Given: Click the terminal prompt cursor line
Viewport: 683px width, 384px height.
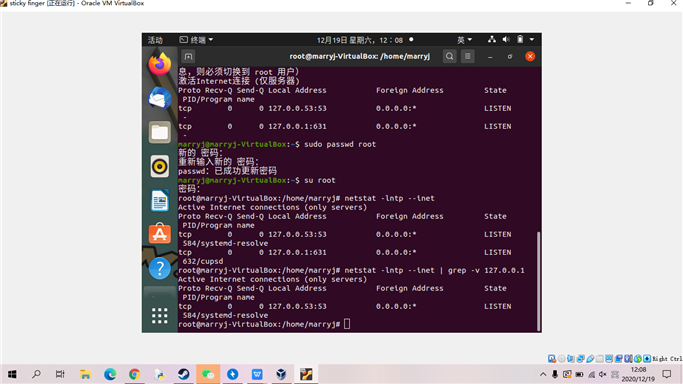Looking at the screenshot, I should click(263, 324).
